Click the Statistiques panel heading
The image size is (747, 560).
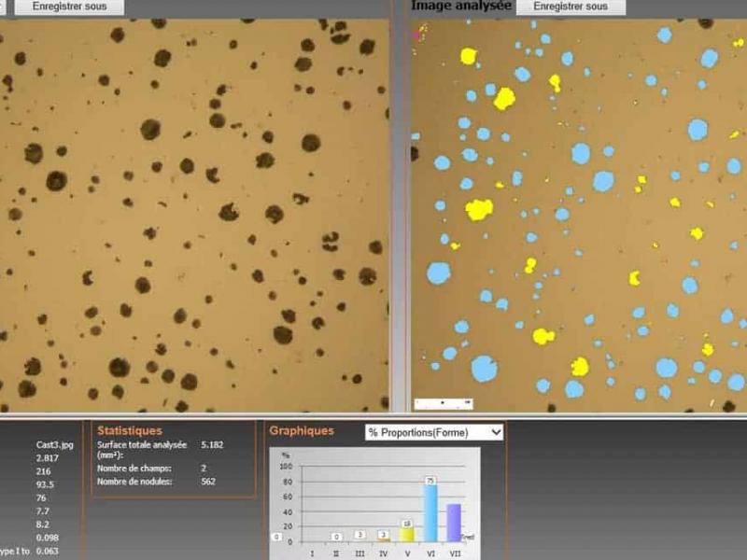point(130,430)
